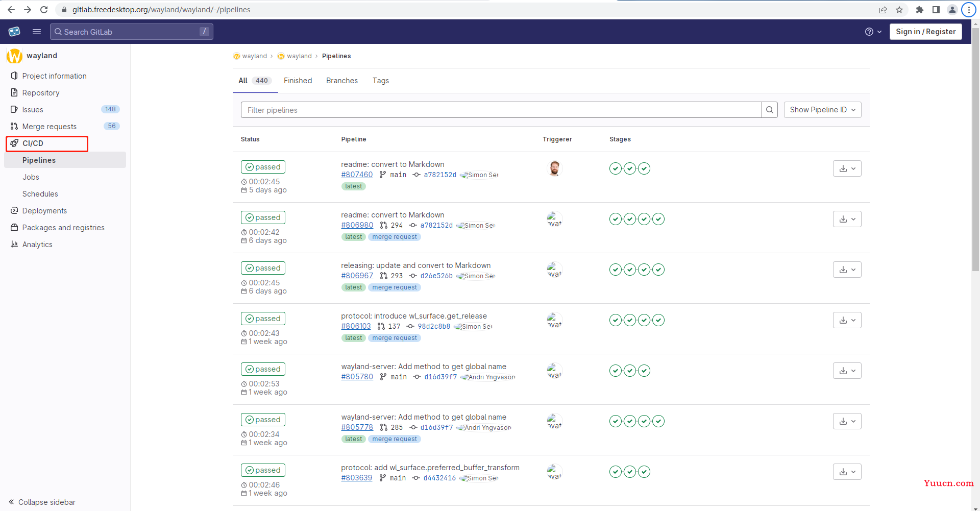Click the GitLab freedesktop logo icon

(x=14, y=32)
